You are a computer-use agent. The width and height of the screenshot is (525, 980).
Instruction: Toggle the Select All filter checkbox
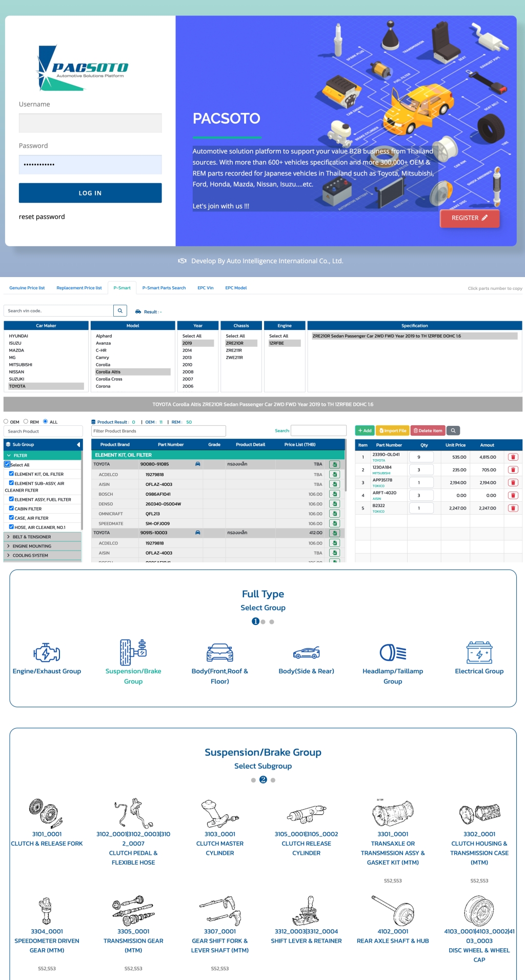[x=7, y=464]
